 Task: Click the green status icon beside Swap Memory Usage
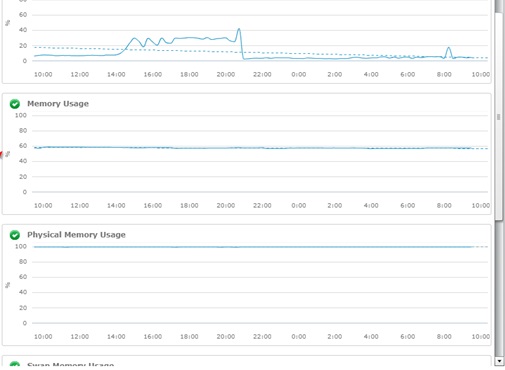(15, 364)
